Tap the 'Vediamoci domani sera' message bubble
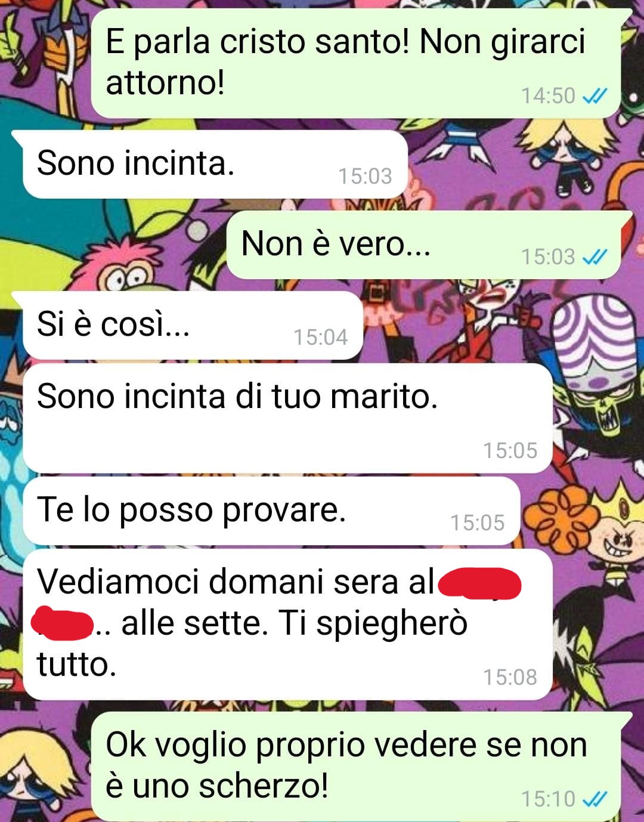The image size is (644, 822). click(x=287, y=625)
